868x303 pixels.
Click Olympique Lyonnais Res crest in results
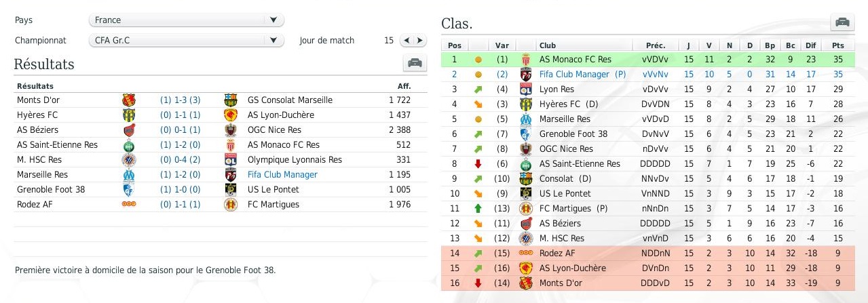click(x=231, y=160)
